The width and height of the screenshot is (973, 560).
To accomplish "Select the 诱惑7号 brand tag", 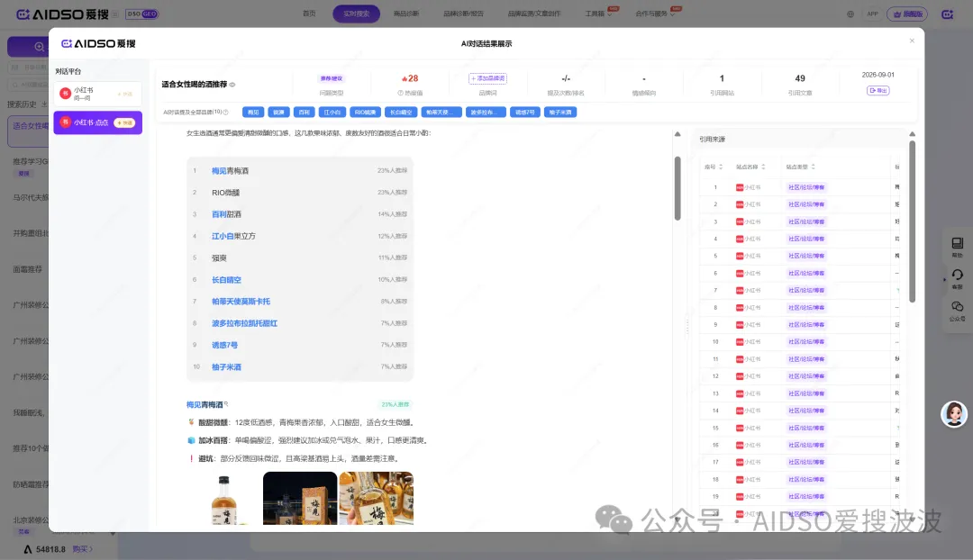I will [x=525, y=113].
